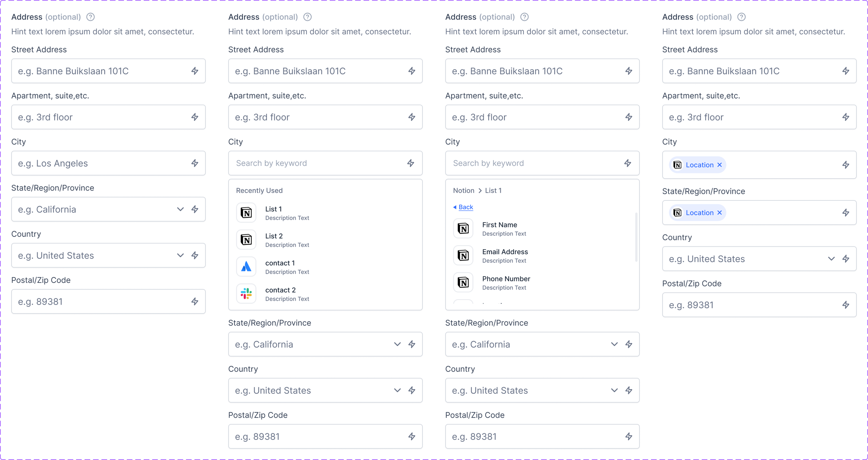Remove Location tag in State/Region/Province field
This screenshot has height=460, width=868.
(720, 213)
